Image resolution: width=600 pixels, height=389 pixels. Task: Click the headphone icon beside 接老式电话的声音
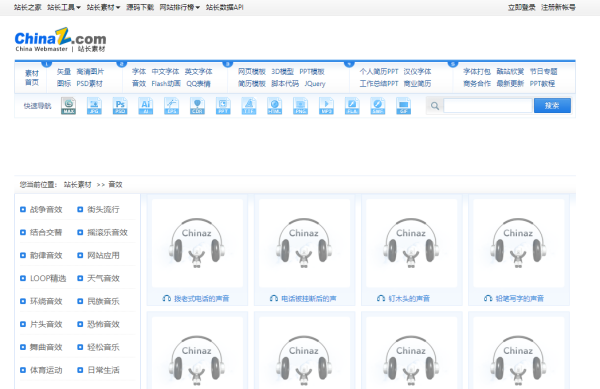point(166,298)
